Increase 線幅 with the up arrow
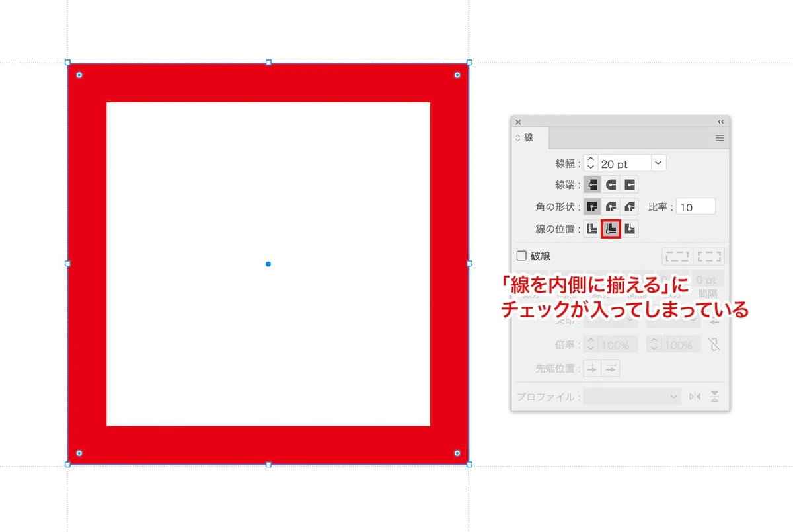 pos(591,159)
